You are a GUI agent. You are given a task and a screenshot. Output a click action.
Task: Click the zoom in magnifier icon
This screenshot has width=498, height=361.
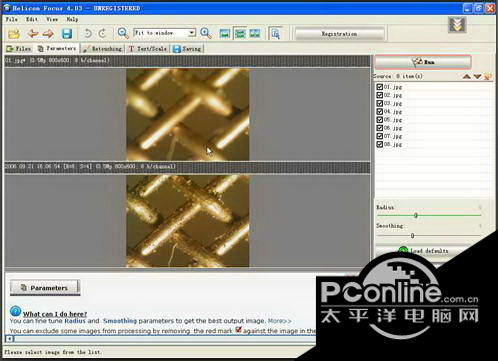tap(206, 33)
